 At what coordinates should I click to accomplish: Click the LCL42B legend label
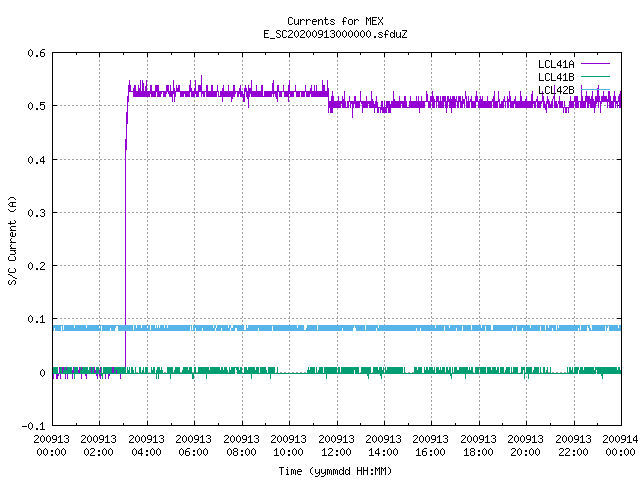pos(556,89)
